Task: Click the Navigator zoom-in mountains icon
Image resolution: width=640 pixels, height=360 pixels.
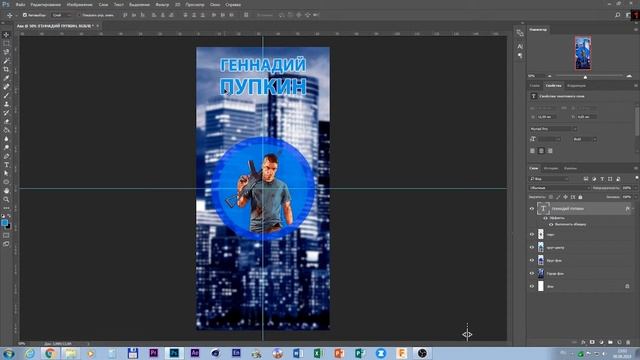Action: click(629, 76)
